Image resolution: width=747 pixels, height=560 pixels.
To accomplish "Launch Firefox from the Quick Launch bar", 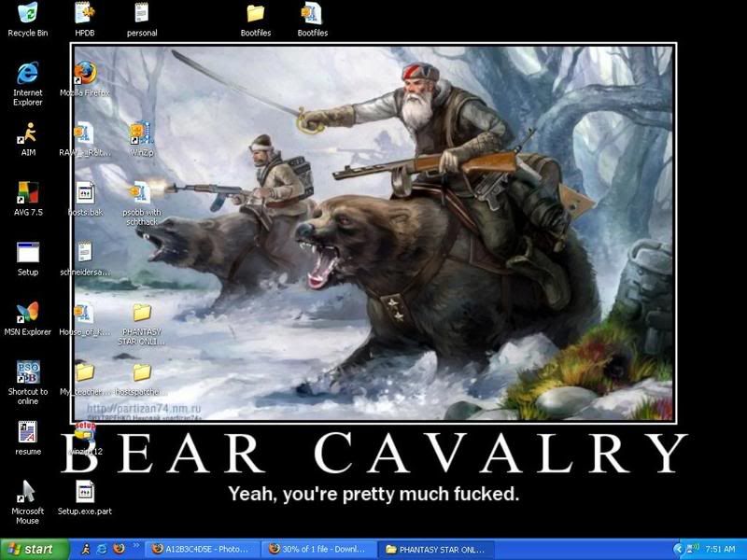I will click(x=119, y=550).
